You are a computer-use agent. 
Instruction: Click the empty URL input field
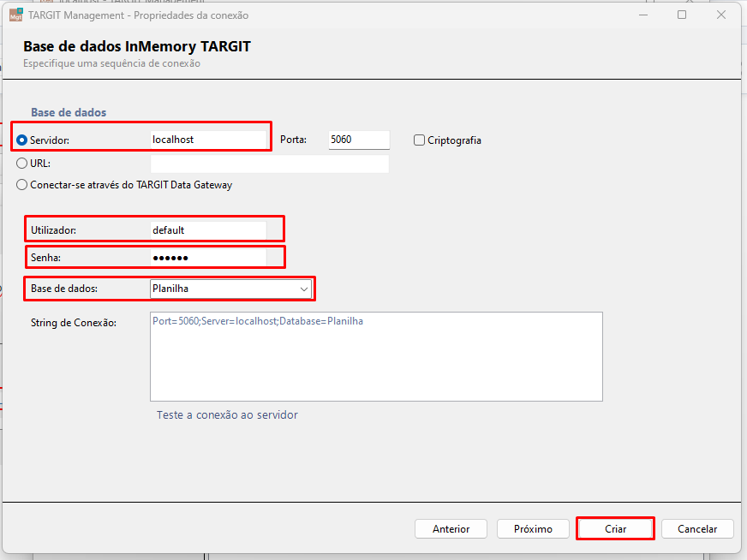(270, 164)
